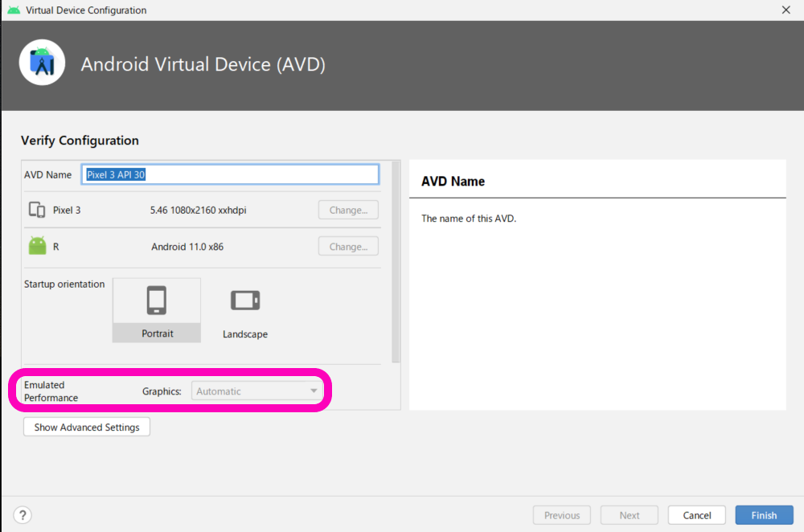Click the green Android R system image icon
The height and width of the screenshot is (532, 804).
pyautogui.click(x=38, y=245)
